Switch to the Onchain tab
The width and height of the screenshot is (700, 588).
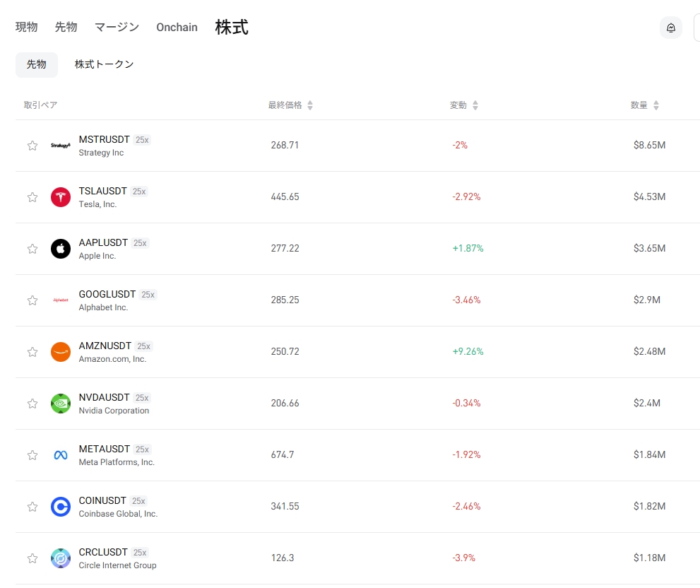(x=177, y=28)
